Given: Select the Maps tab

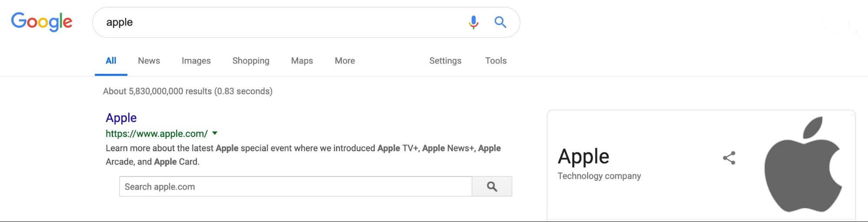Looking at the screenshot, I should [x=302, y=61].
